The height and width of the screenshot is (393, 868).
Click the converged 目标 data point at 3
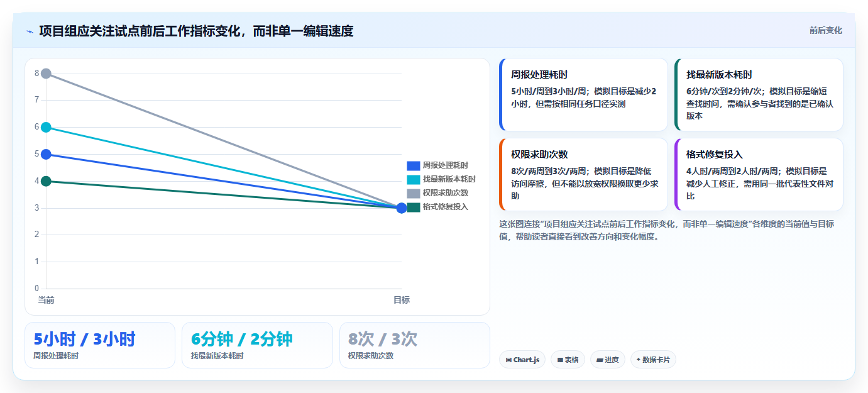[x=402, y=208]
